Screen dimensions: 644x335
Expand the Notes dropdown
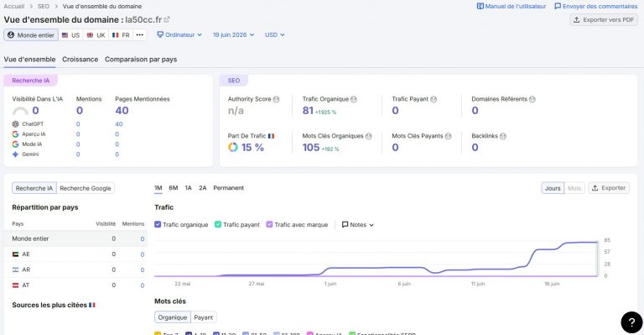tap(358, 224)
